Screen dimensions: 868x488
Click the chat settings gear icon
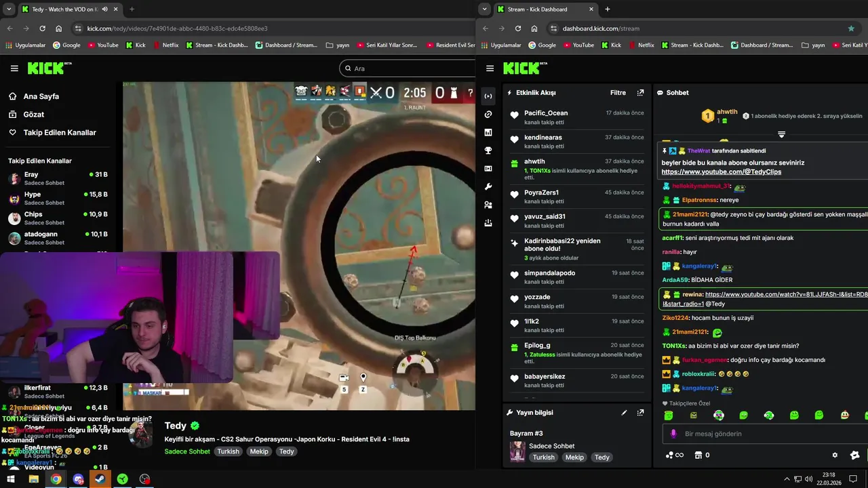pyautogui.click(x=835, y=455)
